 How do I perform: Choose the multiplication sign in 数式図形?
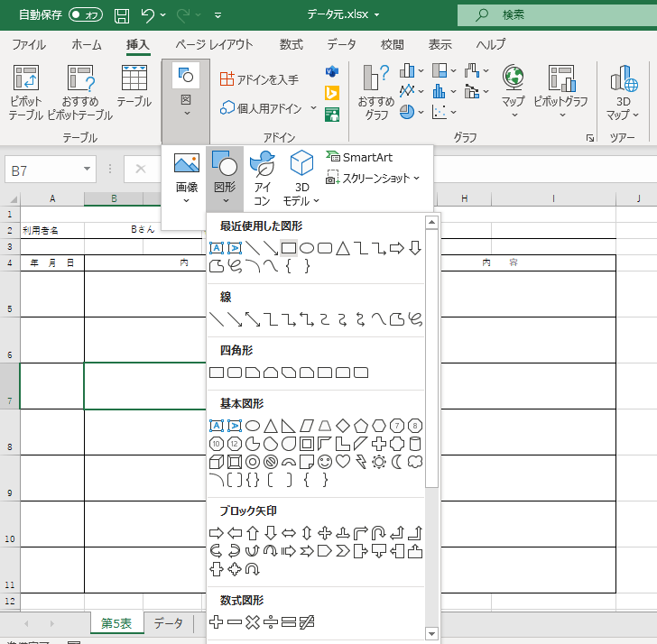(x=253, y=622)
